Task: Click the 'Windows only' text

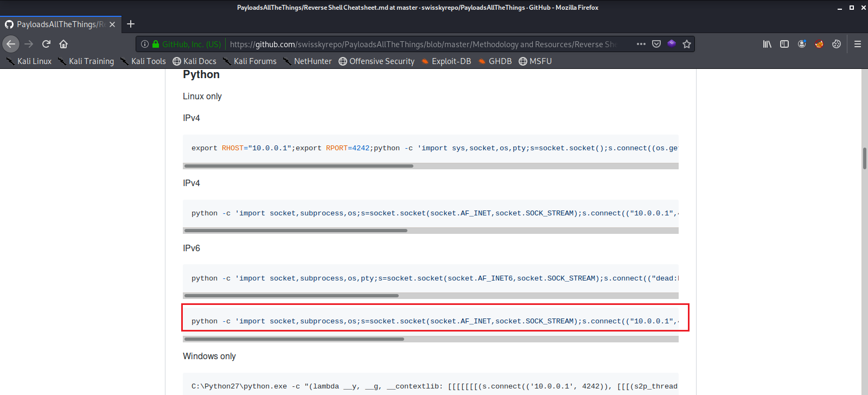Action: click(209, 356)
